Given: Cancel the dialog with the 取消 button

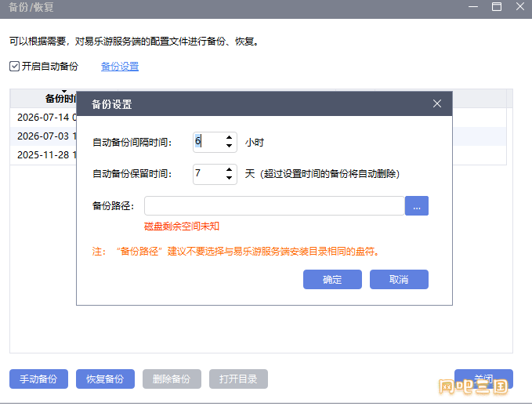Looking at the screenshot, I should [x=399, y=279].
